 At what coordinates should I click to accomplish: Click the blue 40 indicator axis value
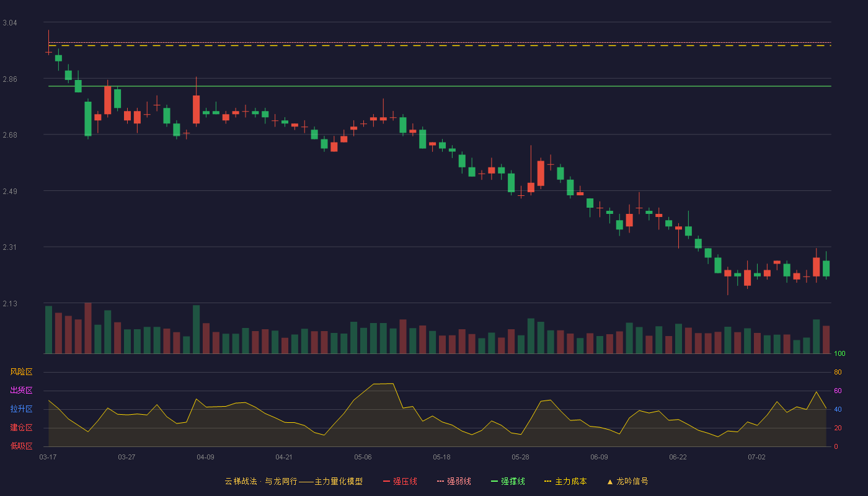(x=838, y=409)
